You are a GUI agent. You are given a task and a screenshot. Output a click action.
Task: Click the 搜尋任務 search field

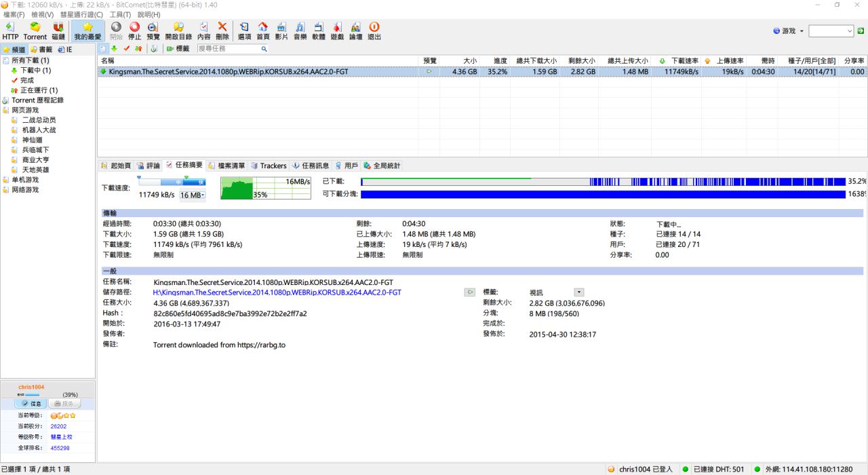tap(228, 49)
